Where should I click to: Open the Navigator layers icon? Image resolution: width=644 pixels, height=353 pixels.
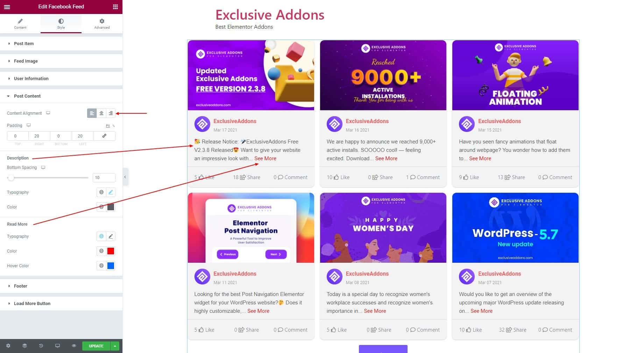click(x=24, y=346)
